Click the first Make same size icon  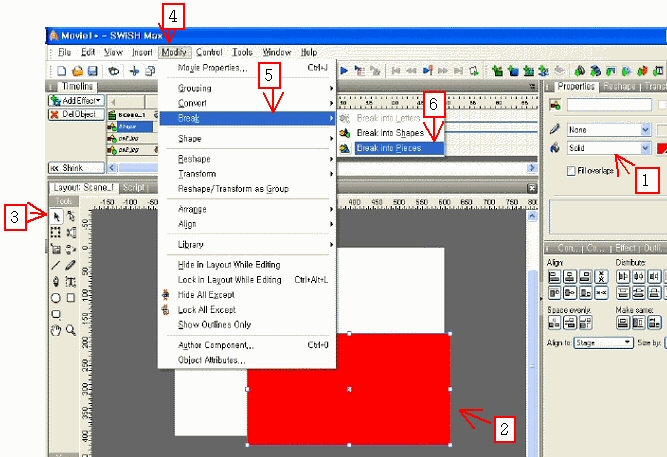click(x=623, y=323)
